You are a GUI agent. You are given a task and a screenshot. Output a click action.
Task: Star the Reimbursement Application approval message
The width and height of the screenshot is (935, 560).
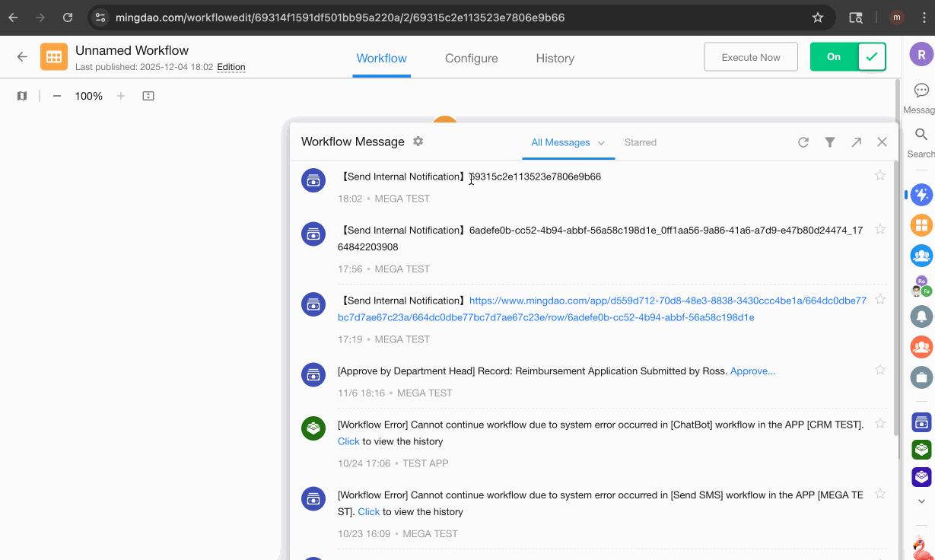[880, 371]
